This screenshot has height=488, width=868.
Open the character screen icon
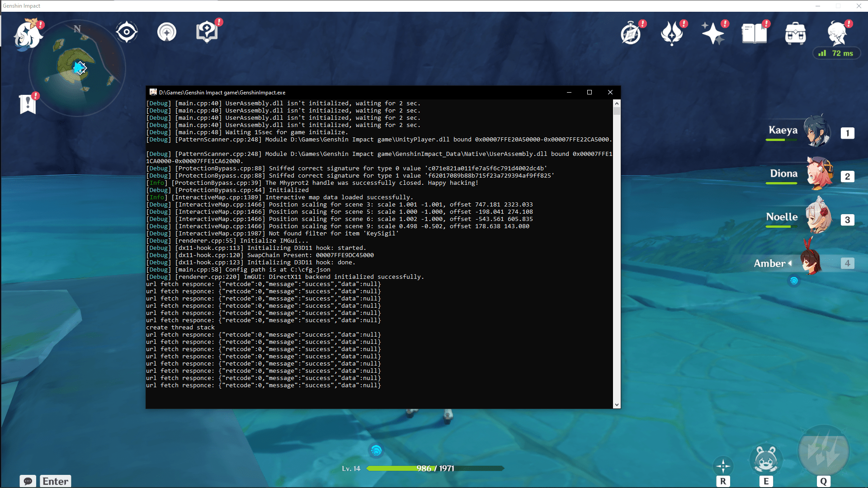tap(837, 33)
